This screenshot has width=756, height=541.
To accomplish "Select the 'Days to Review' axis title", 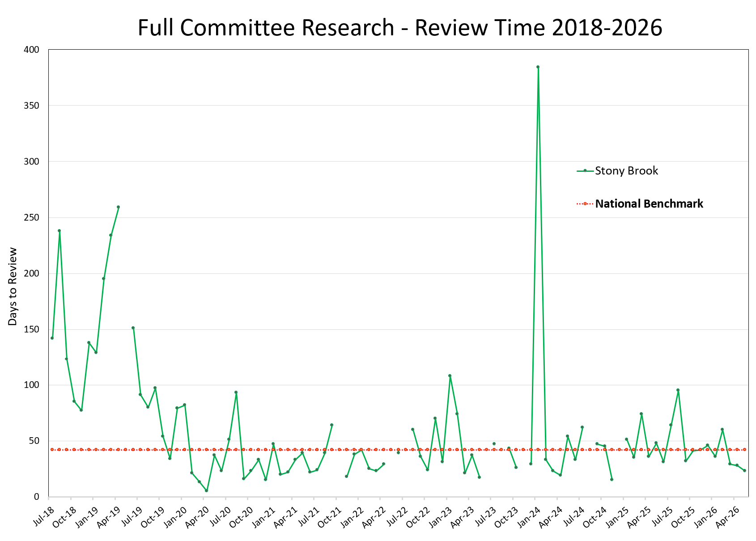I will 13,286.
